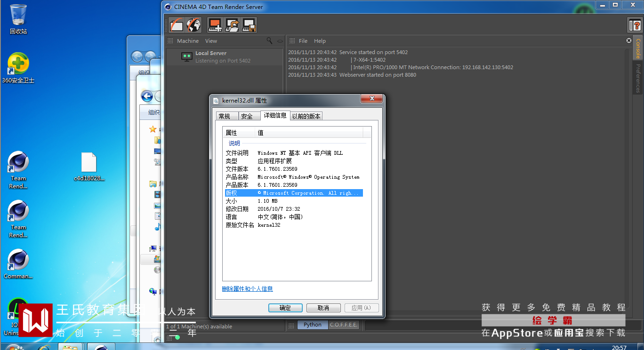
Task: Open the Recycle Bin desktop icon
Action: pos(18,19)
